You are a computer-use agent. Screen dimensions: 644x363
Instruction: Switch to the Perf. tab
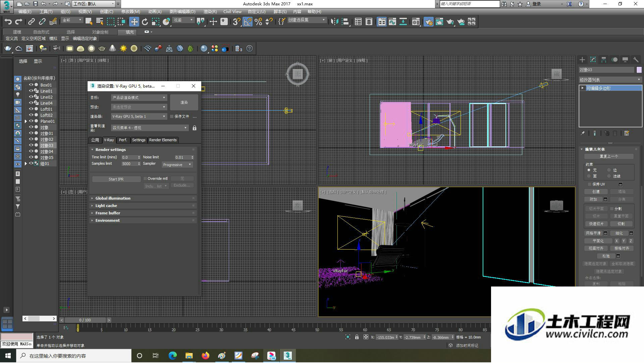coord(123,140)
